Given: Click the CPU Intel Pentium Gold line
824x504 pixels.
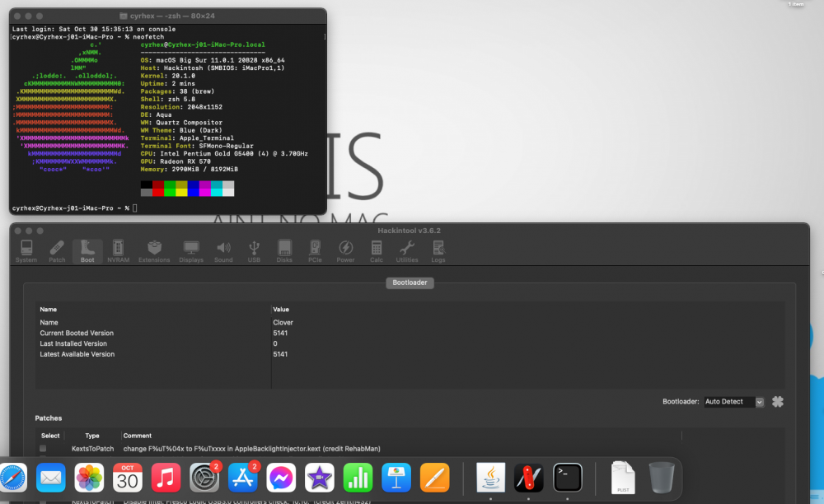Looking at the screenshot, I should (x=224, y=154).
